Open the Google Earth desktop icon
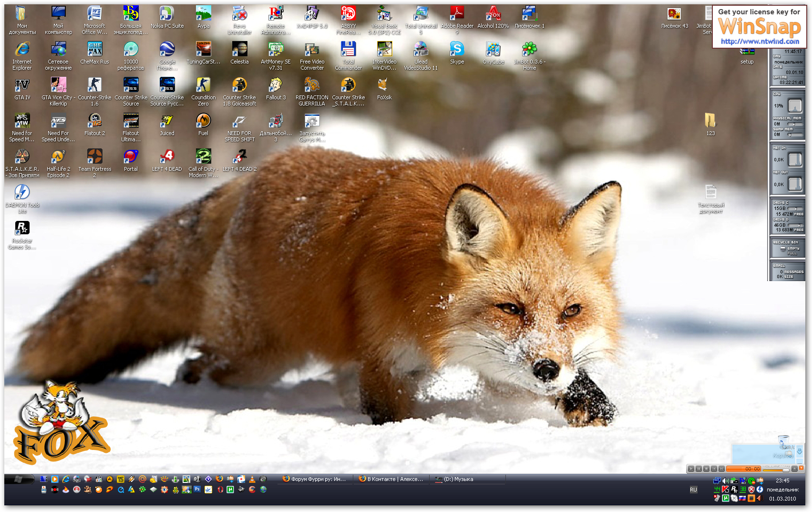Image resolution: width=812 pixels, height=512 pixels. (x=167, y=49)
